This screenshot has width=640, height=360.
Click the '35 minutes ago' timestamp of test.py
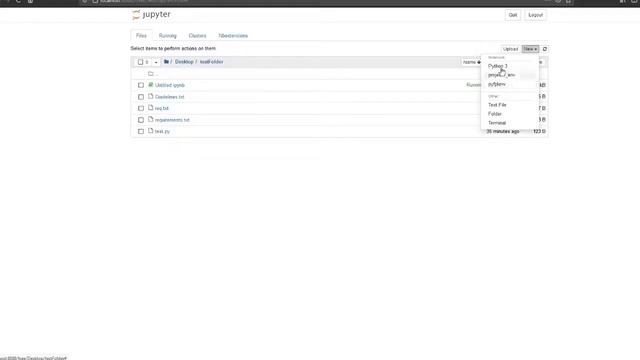[502, 131]
